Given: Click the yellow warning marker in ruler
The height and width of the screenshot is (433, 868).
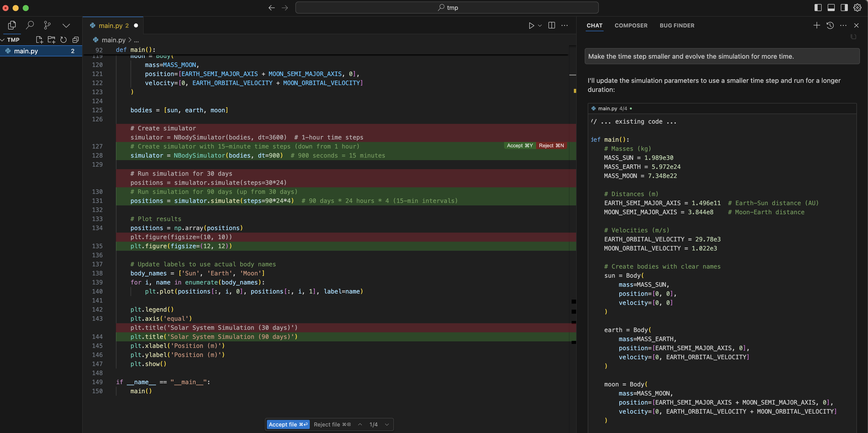Looking at the screenshot, I should [575, 91].
